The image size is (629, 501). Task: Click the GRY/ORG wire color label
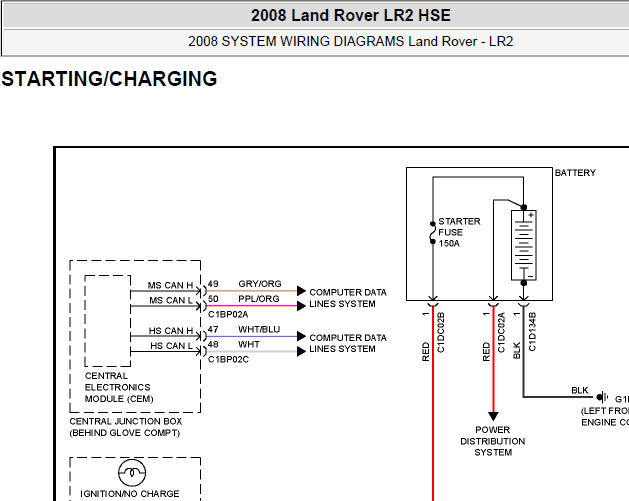coord(260,284)
